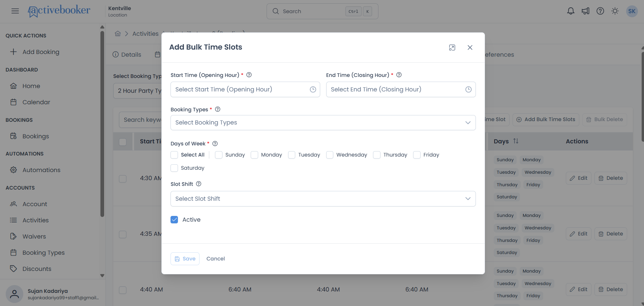Open the help question mark in header
644x306 pixels.
pyautogui.click(x=600, y=11)
